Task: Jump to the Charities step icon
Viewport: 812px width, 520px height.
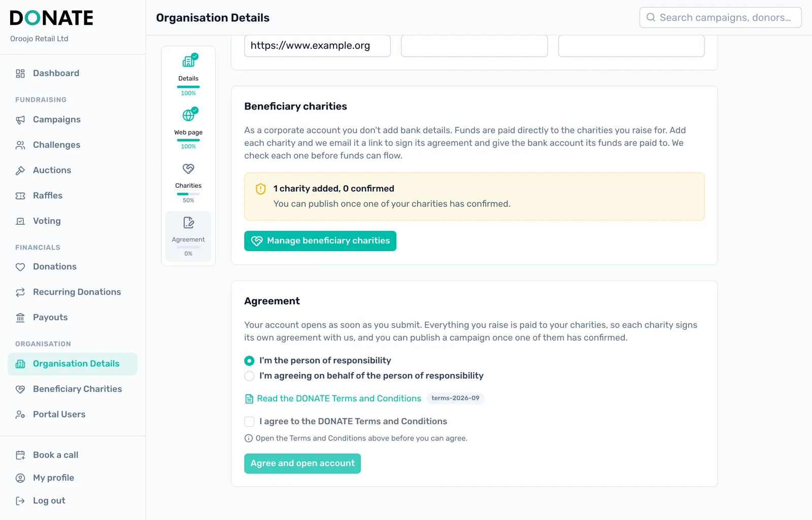Action: point(188,168)
